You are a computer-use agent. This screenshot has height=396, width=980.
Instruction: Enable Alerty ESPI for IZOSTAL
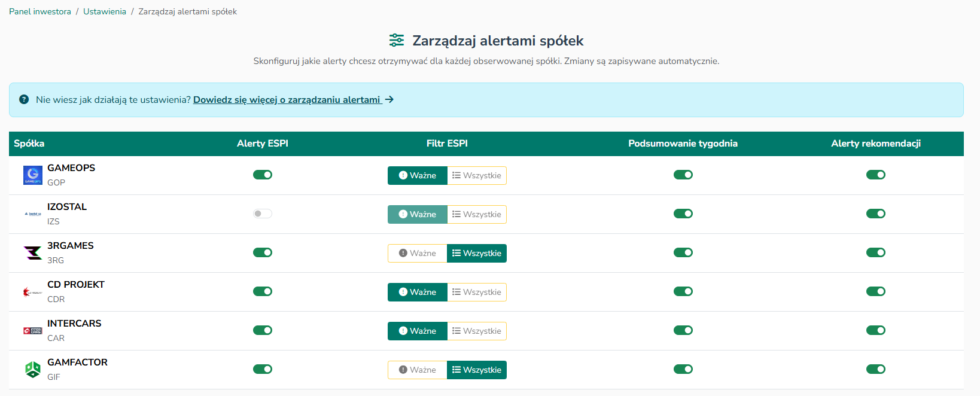(263, 214)
